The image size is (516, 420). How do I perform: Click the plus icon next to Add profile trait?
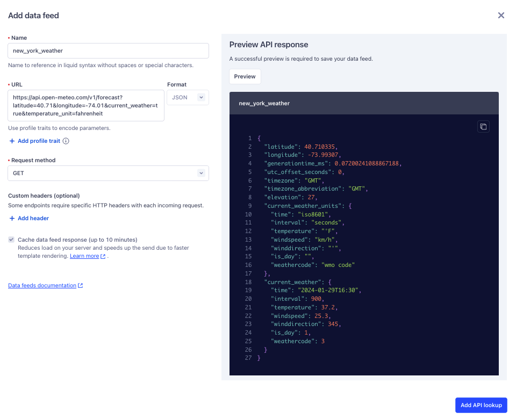click(x=12, y=141)
